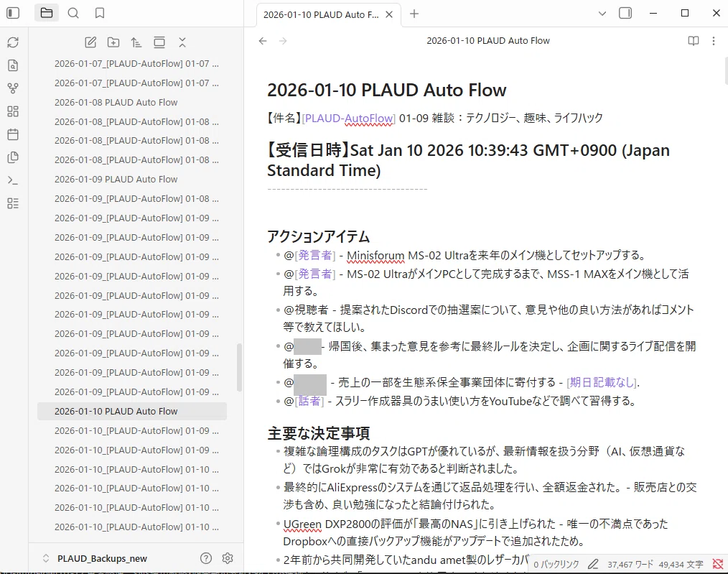Change the file sort order
This screenshot has width=728, height=574.
click(x=136, y=42)
